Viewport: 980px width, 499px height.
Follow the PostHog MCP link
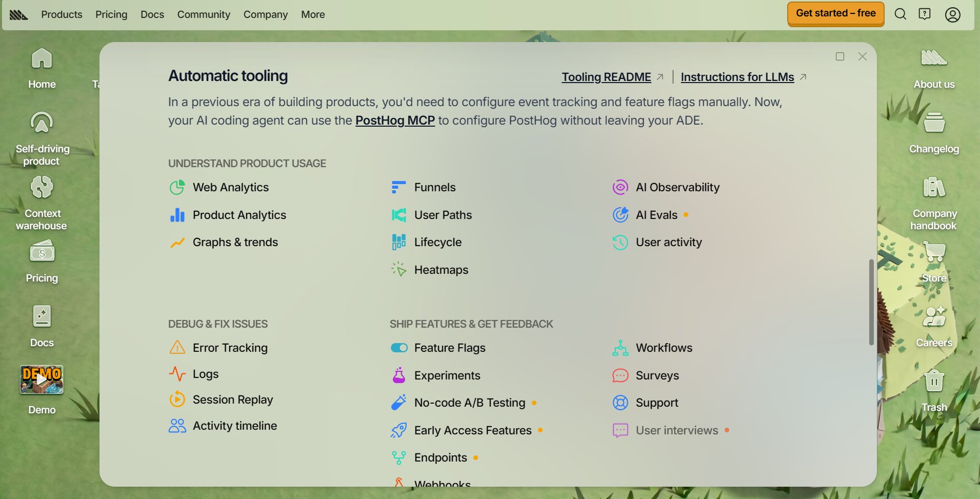tap(395, 121)
